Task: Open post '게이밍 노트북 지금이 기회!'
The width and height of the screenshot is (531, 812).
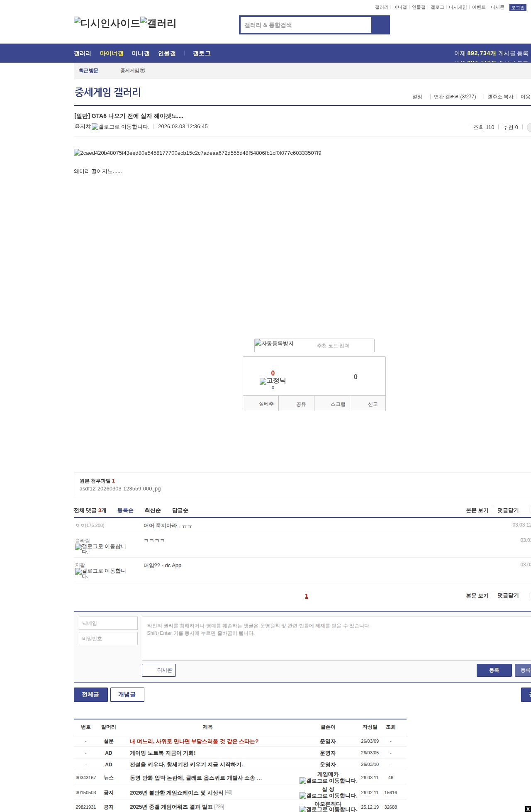Action: (x=163, y=753)
